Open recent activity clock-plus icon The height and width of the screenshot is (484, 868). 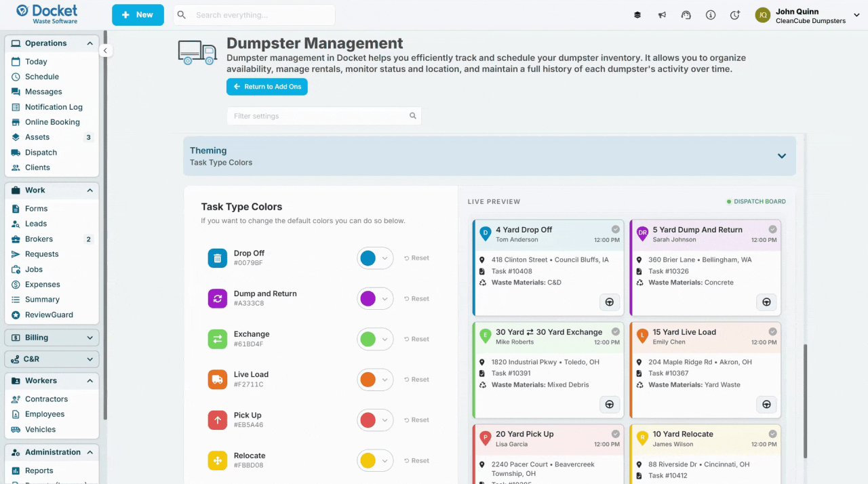click(x=735, y=15)
